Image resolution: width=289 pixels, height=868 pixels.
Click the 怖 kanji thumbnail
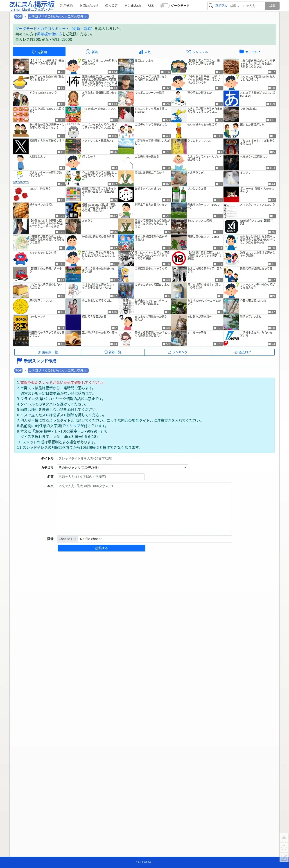(x=73, y=82)
